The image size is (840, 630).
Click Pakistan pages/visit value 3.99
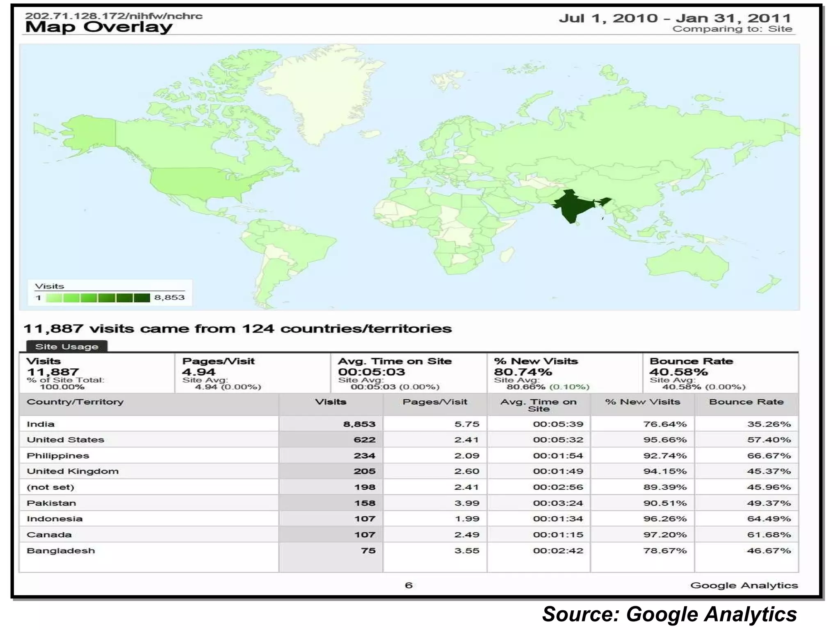point(467,503)
